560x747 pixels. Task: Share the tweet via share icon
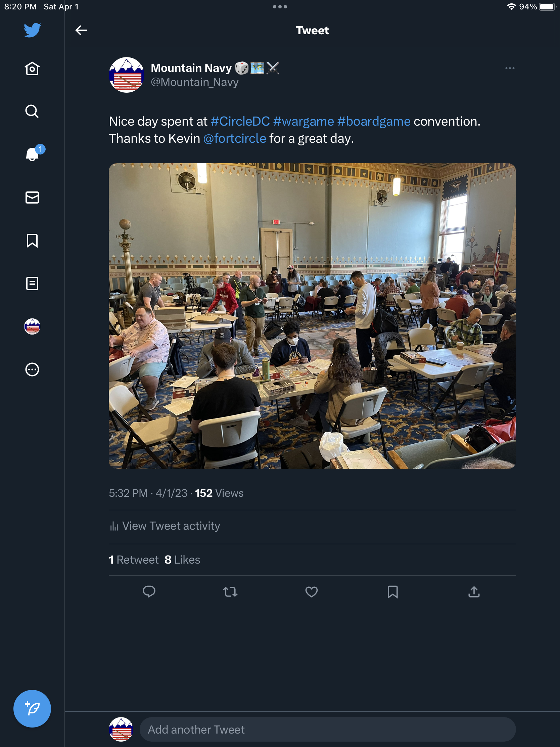pyautogui.click(x=474, y=592)
